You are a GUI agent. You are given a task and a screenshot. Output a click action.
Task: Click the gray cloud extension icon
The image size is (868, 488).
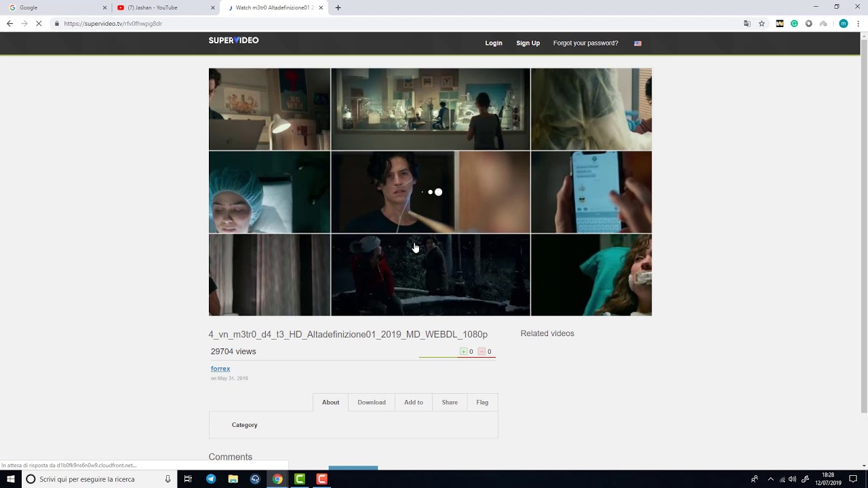tap(823, 23)
